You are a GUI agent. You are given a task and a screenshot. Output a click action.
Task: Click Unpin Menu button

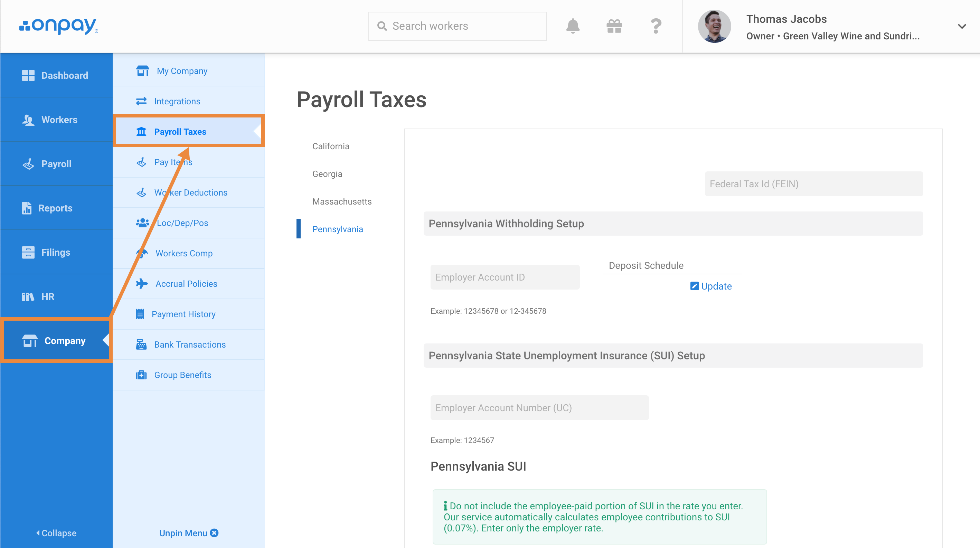[189, 533]
